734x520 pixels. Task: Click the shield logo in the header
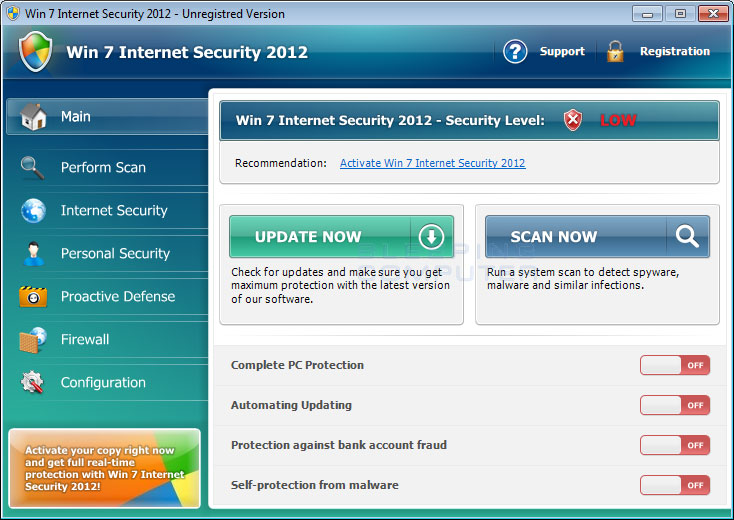tap(36, 51)
